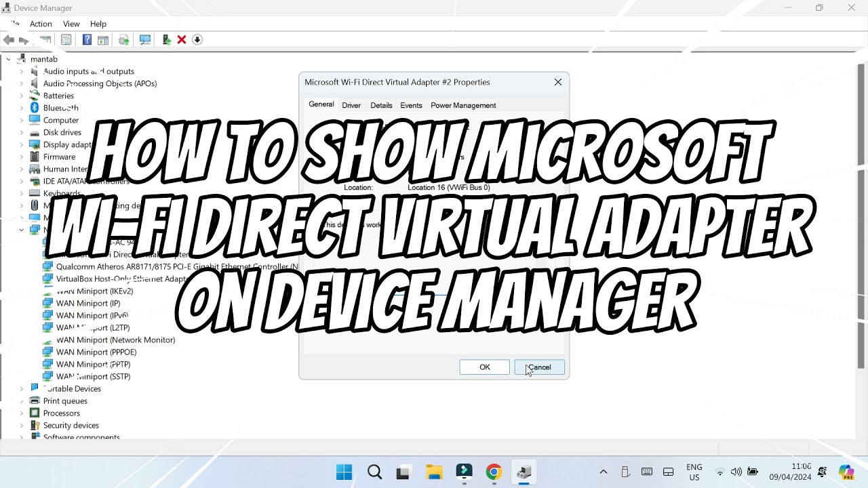Screen dimensions: 868x488
Task: Open the View menu
Action: (71, 24)
